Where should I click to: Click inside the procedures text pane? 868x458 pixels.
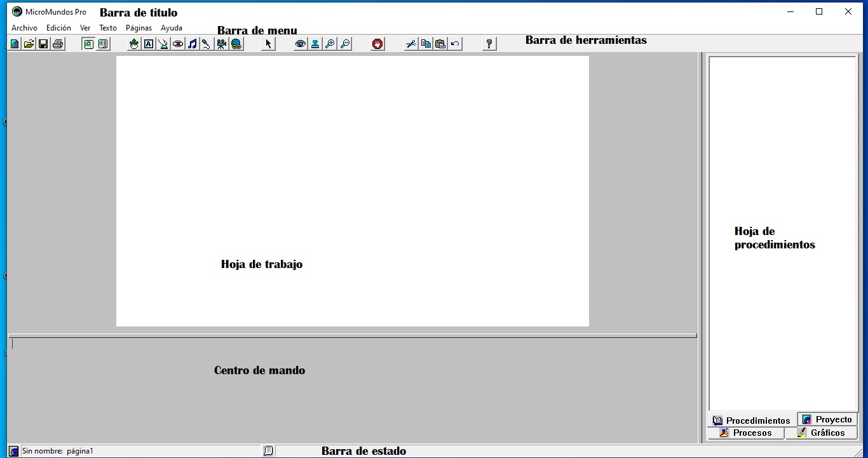click(x=783, y=234)
